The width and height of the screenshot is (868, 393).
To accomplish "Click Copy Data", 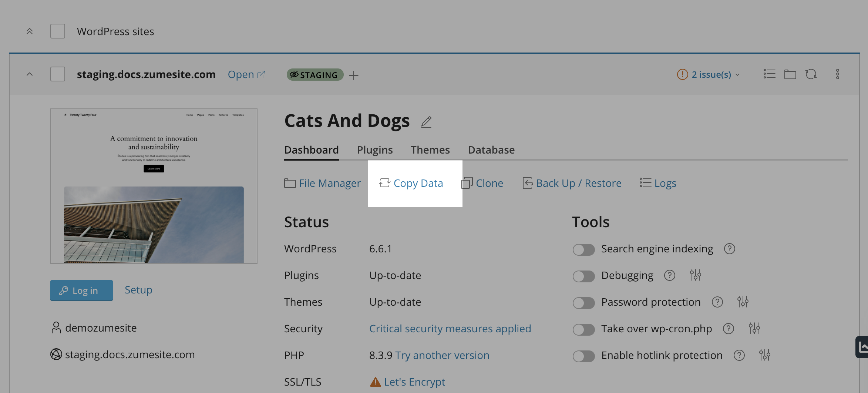I will (411, 183).
